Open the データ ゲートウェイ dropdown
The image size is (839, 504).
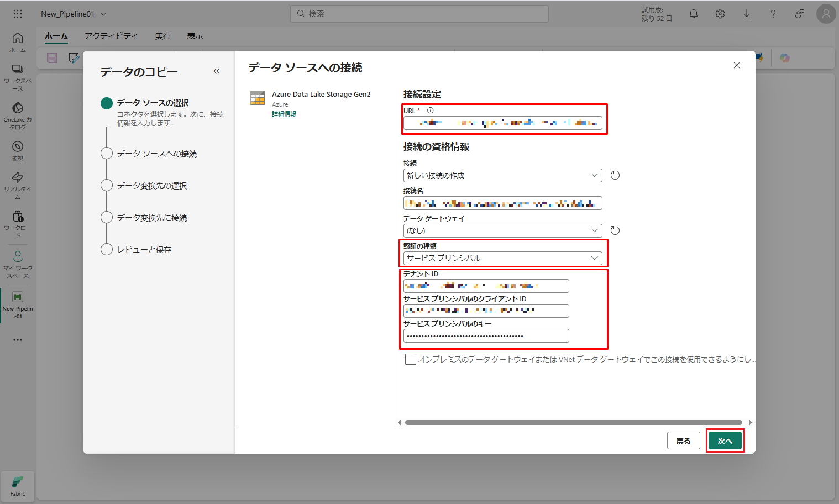(x=503, y=230)
